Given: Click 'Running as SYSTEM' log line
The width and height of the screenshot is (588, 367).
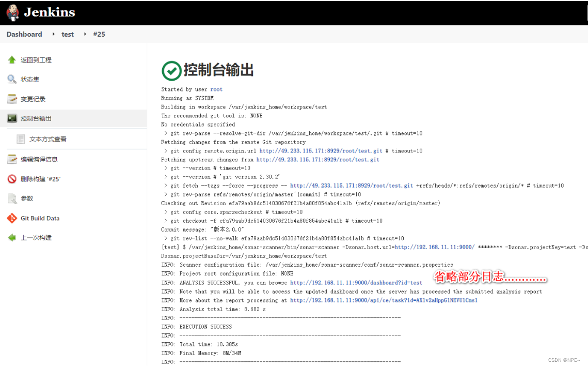Looking at the screenshot, I should pos(187,98).
